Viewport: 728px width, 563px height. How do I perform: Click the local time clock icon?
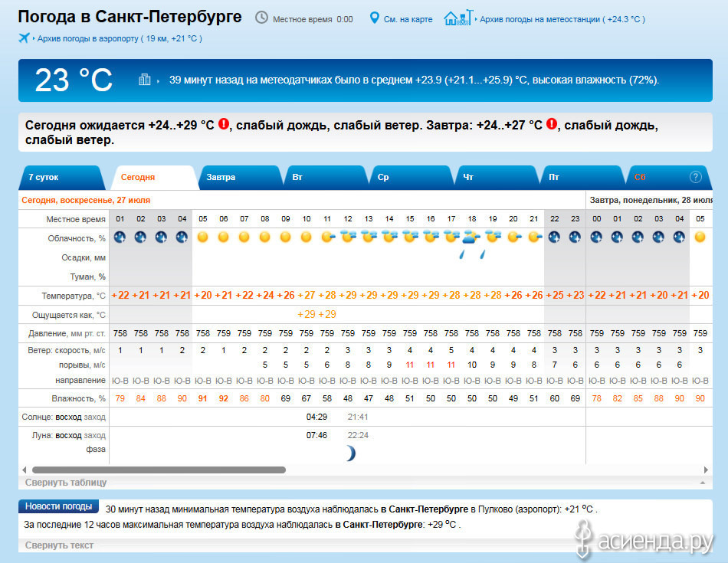262,18
